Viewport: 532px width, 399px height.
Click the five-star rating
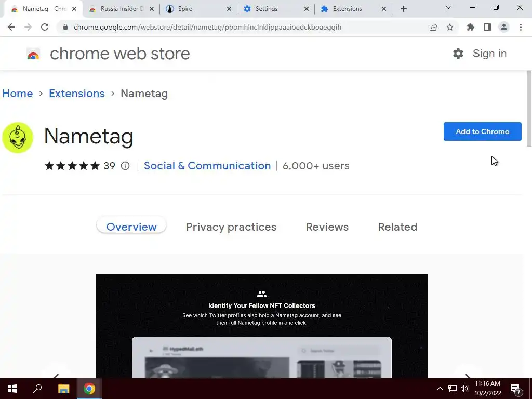coord(72,166)
